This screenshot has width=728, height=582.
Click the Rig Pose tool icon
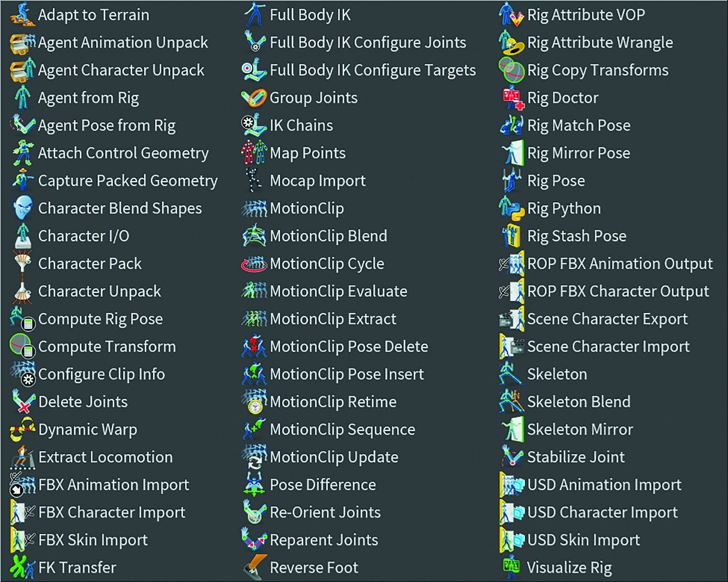pos(510,181)
